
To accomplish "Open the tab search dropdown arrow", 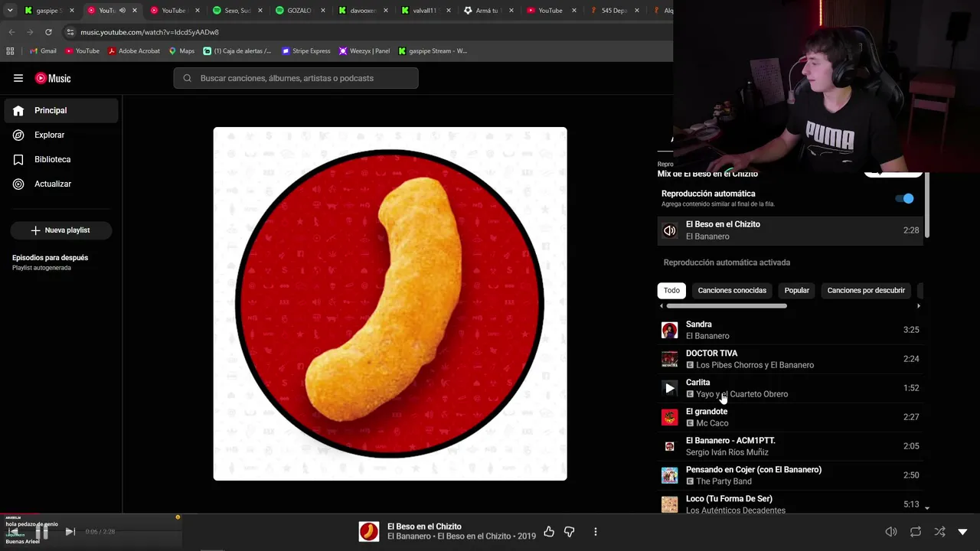I will click(10, 11).
